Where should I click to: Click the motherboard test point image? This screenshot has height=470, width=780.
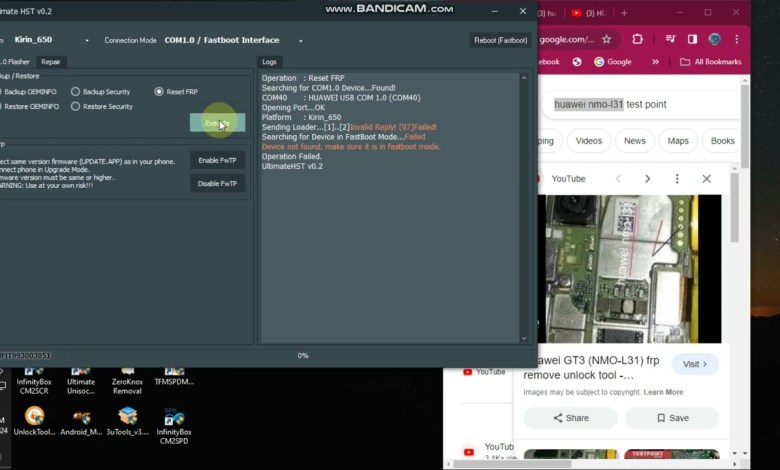pos(629,269)
